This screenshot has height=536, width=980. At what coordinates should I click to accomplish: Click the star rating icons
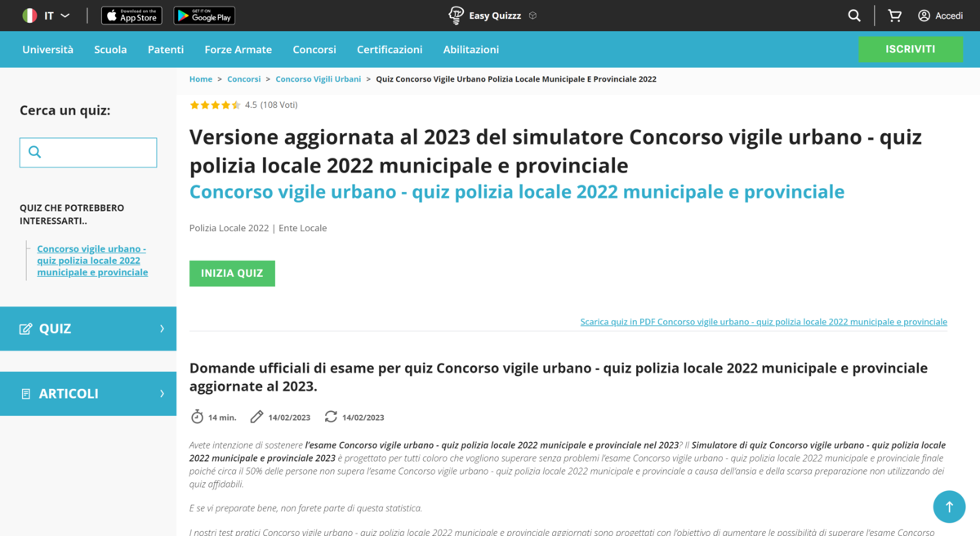pyautogui.click(x=215, y=105)
